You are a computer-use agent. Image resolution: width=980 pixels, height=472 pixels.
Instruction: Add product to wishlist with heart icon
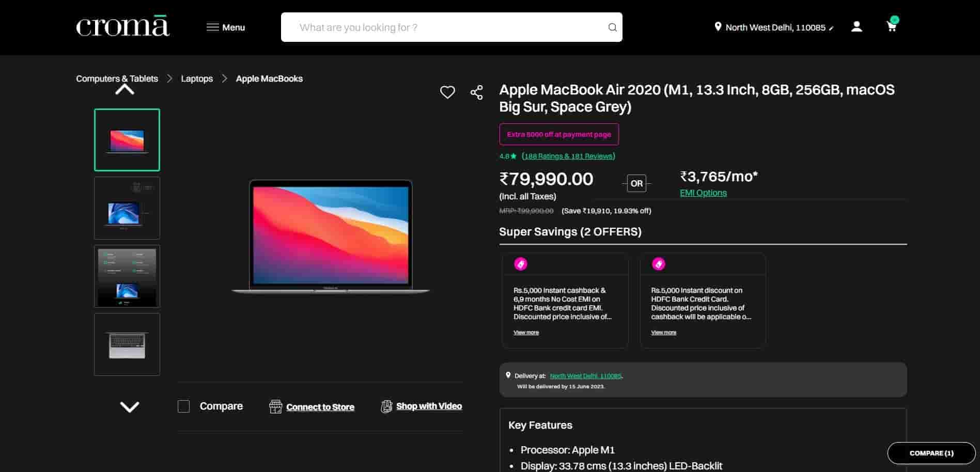tap(447, 92)
